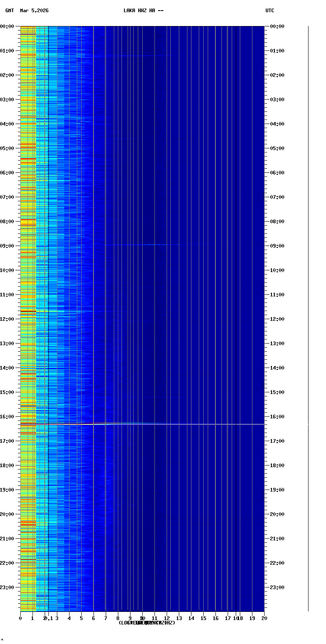Click the 0 label at frequency axis start
Image resolution: width=326 pixels, height=644 pixels.
coord(20,618)
